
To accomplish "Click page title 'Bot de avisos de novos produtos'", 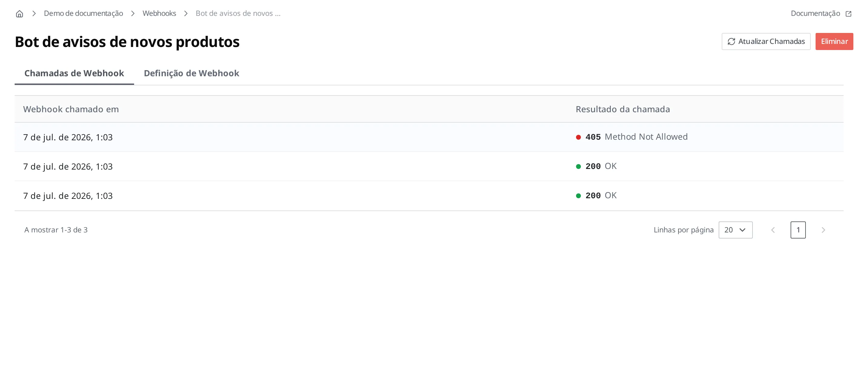I will click(127, 42).
